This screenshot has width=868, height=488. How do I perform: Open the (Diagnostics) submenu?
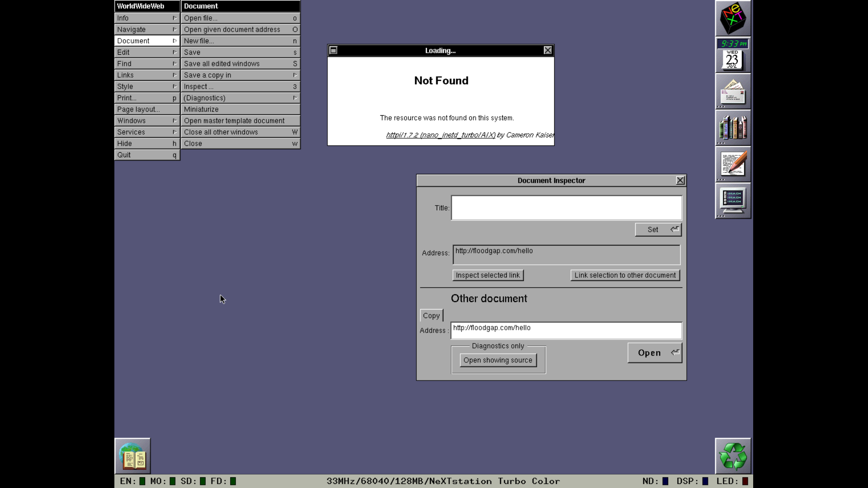coord(240,98)
